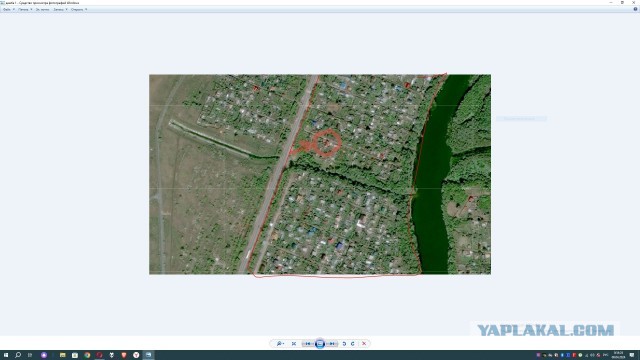Open the Запись menu
The height and width of the screenshot is (360, 640).
60,9
